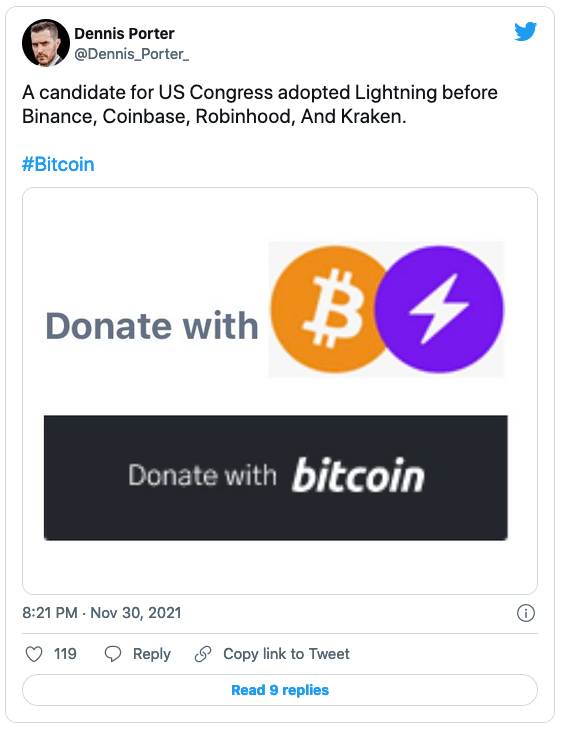Click the reply speech bubble icon

pyautogui.click(x=112, y=654)
